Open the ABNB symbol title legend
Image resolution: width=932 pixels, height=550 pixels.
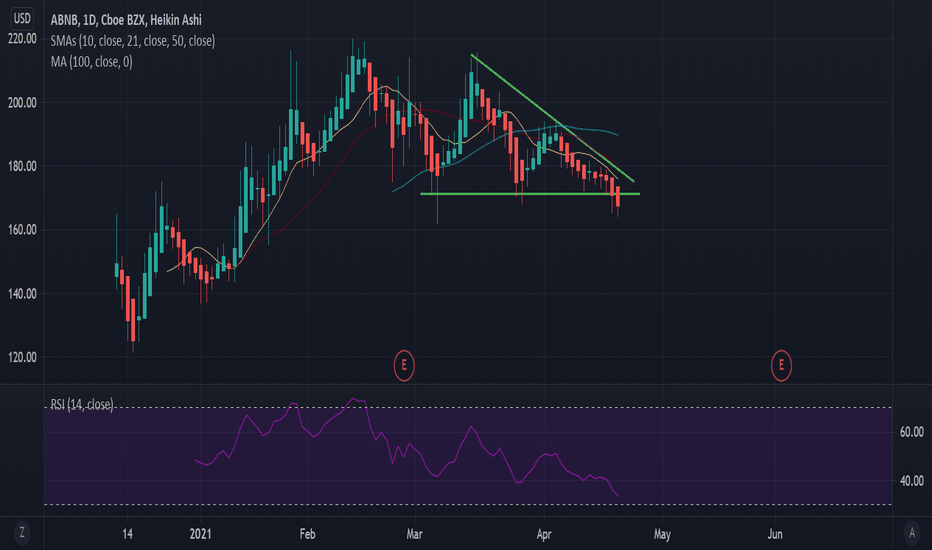[126, 20]
